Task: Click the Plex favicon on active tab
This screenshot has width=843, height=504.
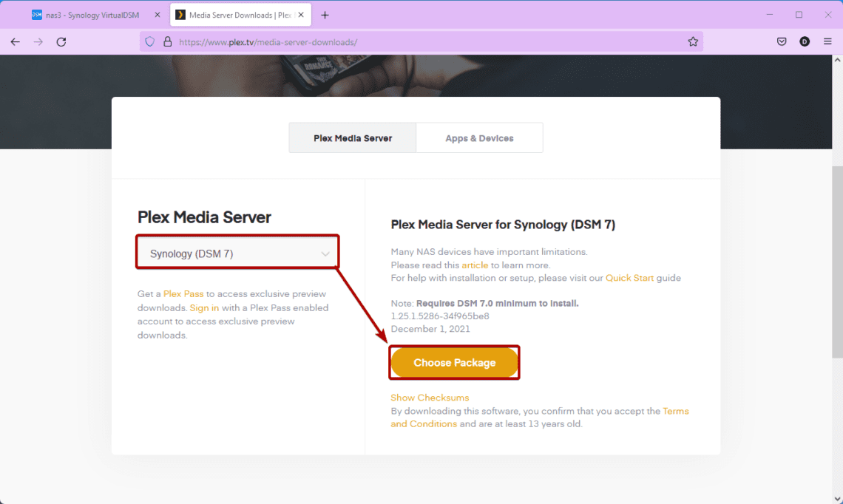Action: 180,15
